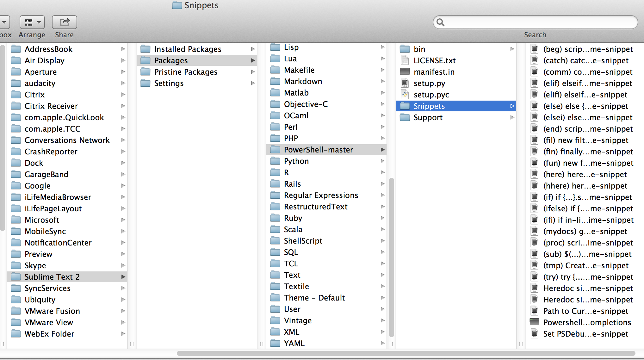Open the Citrix Receiver folder
Viewport: 644px width, 360px height.
click(x=67, y=106)
